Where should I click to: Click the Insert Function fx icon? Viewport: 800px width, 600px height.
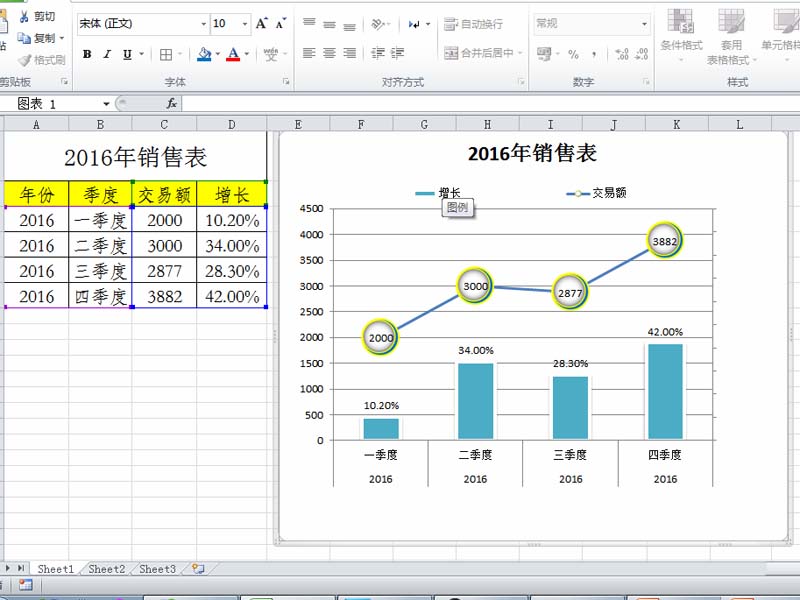(x=171, y=103)
